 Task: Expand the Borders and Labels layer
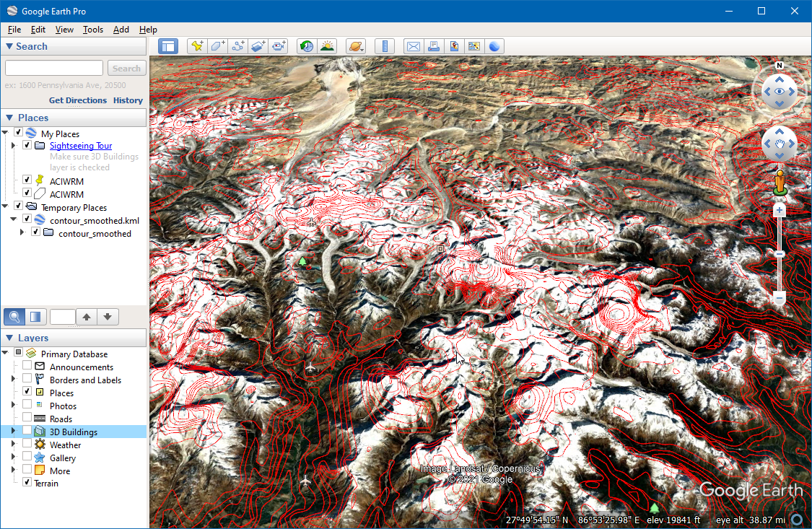pyautogui.click(x=13, y=380)
